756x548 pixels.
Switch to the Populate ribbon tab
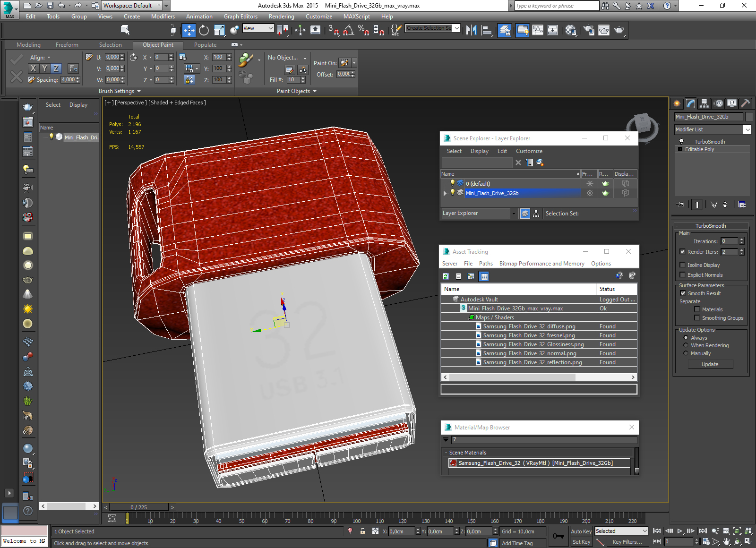point(205,45)
